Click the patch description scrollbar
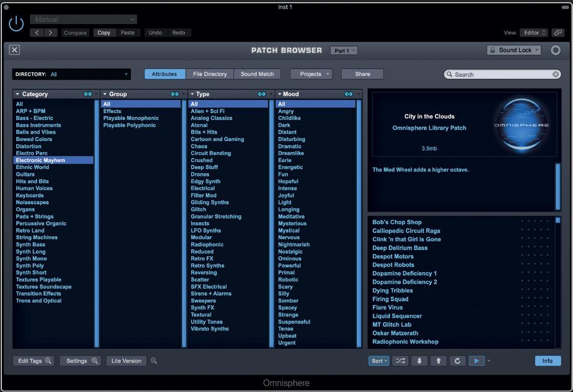Image resolution: width=573 pixels, height=392 pixels. pyautogui.click(x=557, y=187)
